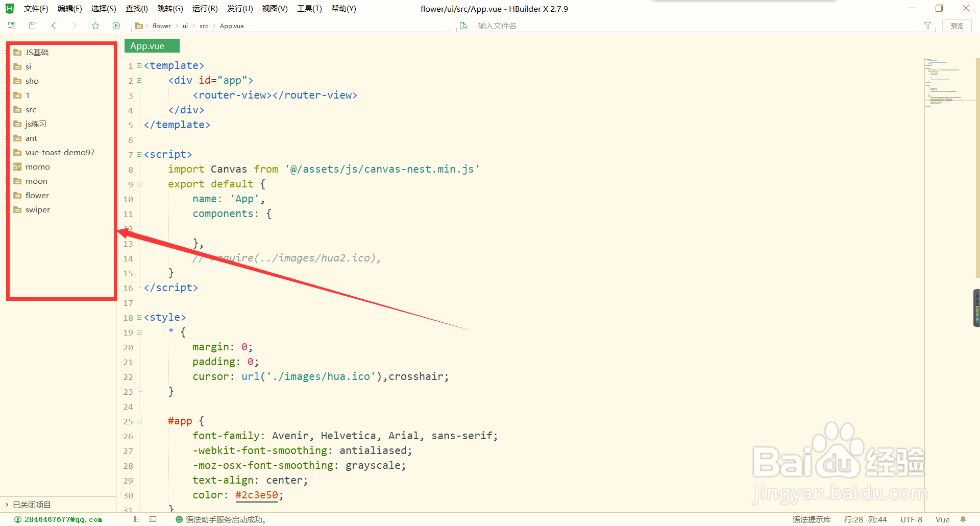Viewport: 980px width, 526px height.
Task: Click the filter funnel icon
Action: (x=927, y=26)
